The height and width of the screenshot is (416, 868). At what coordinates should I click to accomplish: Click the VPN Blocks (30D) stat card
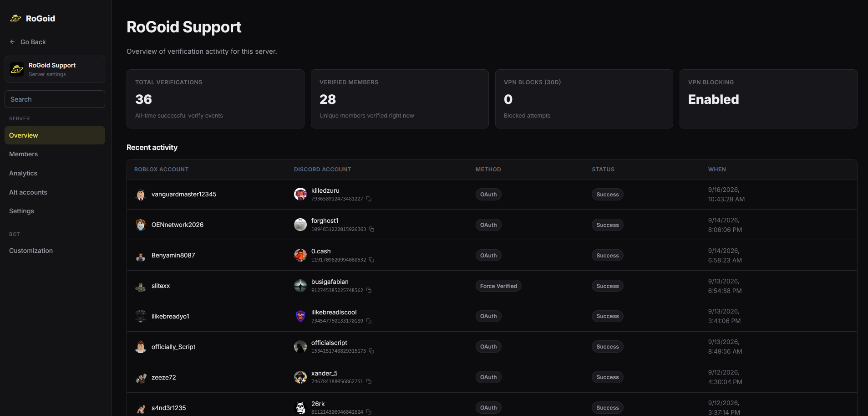[x=584, y=99]
